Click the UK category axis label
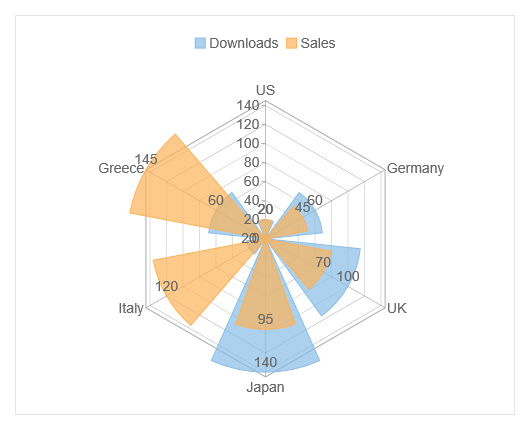The image size is (530, 430). 397,308
